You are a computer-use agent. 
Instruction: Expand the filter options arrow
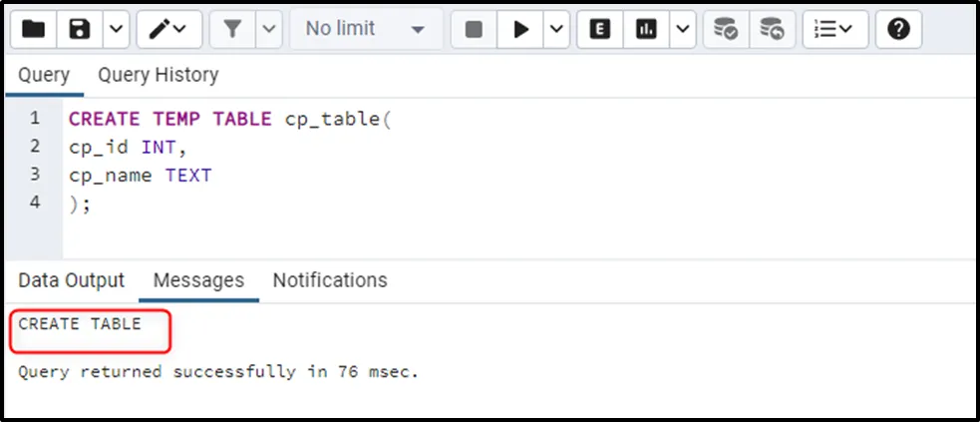pyautogui.click(x=269, y=30)
